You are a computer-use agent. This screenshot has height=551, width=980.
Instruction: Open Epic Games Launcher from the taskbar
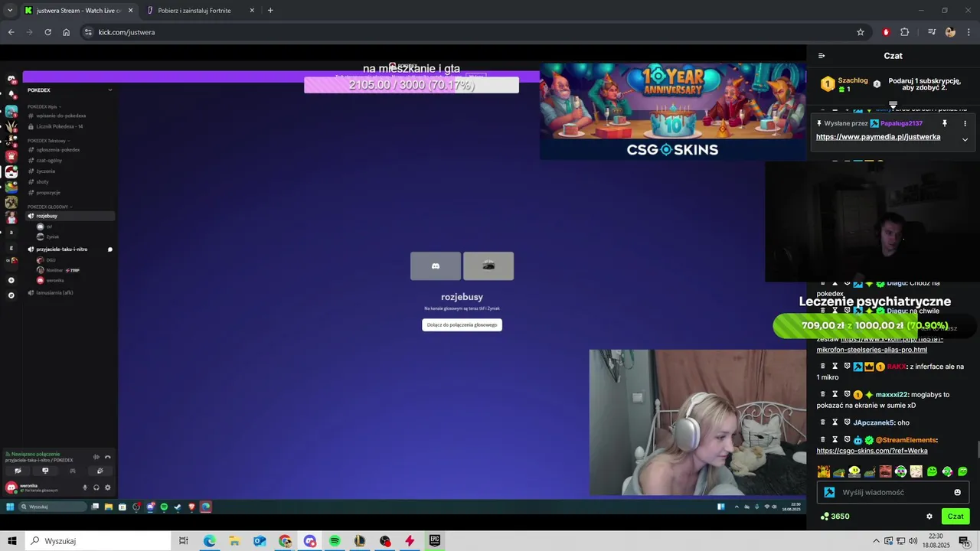[x=435, y=541]
